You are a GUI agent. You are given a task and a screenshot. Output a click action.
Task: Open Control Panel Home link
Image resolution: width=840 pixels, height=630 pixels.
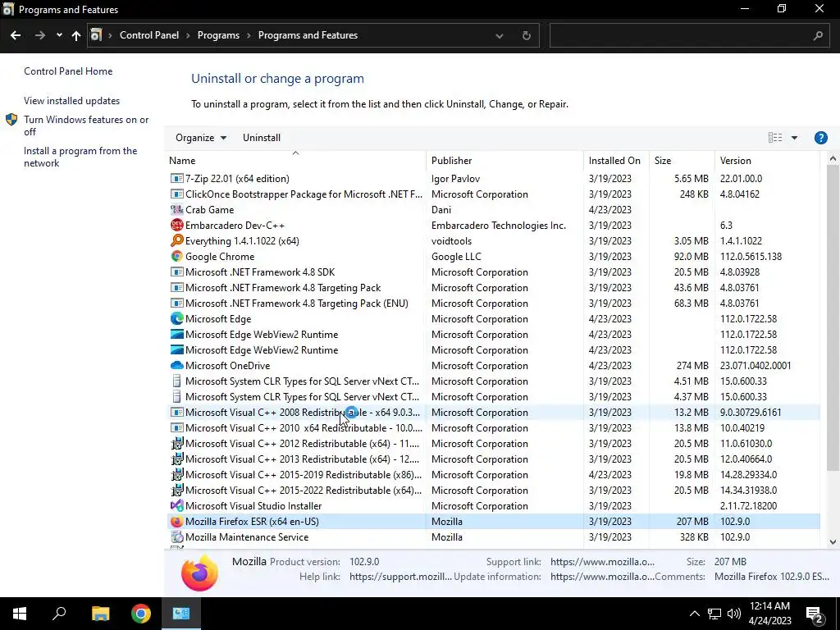(x=68, y=71)
